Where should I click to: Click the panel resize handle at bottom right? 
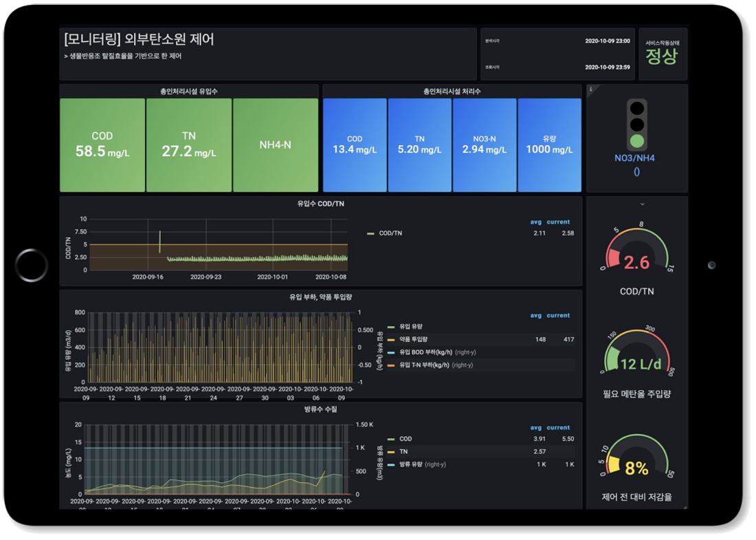coord(685,507)
